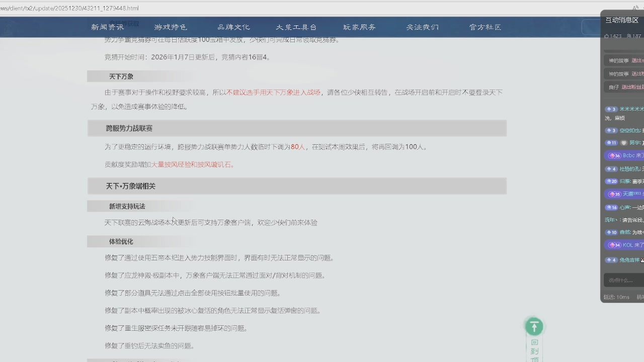Click the browser address bar URL
The height and width of the screenshot is (362, 644).
pos(70,8)
